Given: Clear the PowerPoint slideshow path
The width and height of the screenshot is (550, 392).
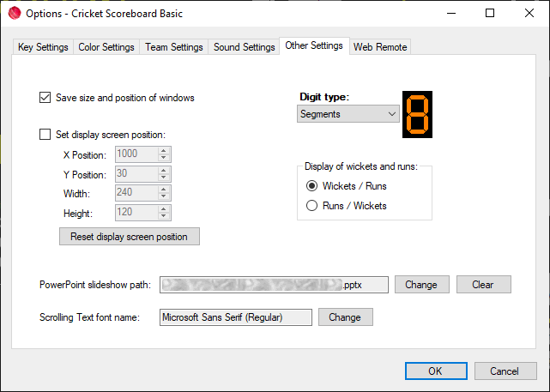Looking at the screenshot, I should pyautogui.click(x=484, y=285).
